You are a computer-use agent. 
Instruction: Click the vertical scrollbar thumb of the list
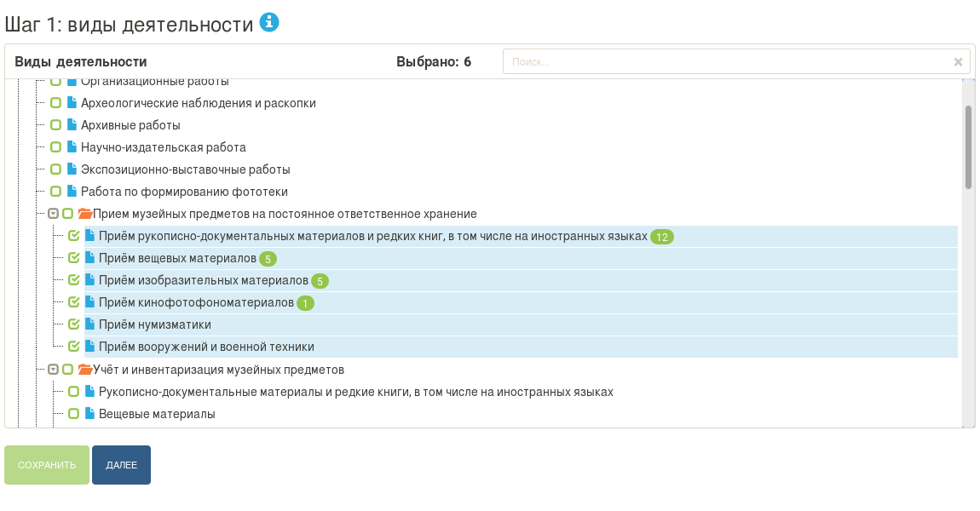[968, 146]
